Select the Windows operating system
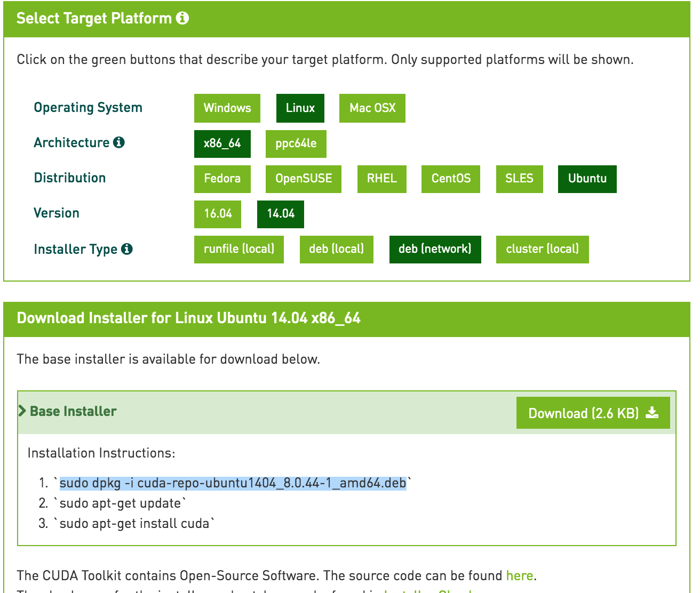Image resolution: width=700 pixels, height=593 pixels. pos(227,108)
